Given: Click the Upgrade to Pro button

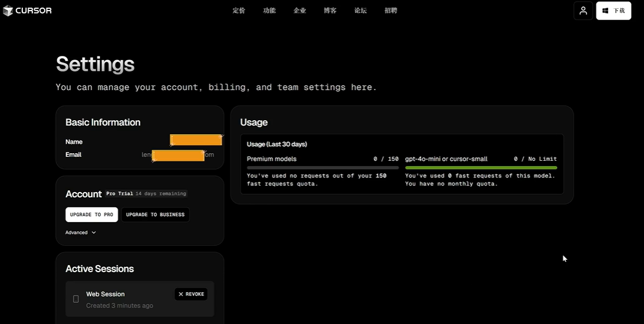Looking at the screenshot, I should click(91, 214).
